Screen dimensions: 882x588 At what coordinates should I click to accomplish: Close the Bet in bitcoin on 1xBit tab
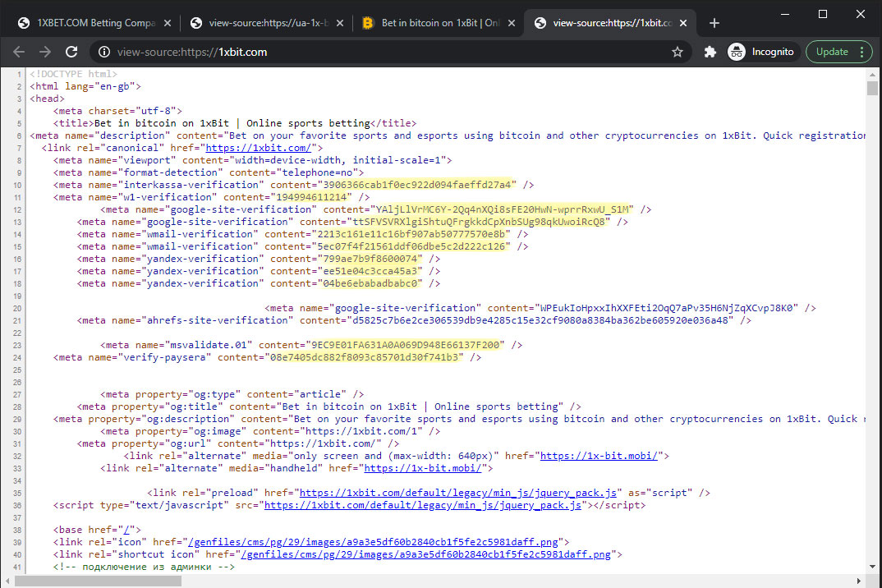512,23
